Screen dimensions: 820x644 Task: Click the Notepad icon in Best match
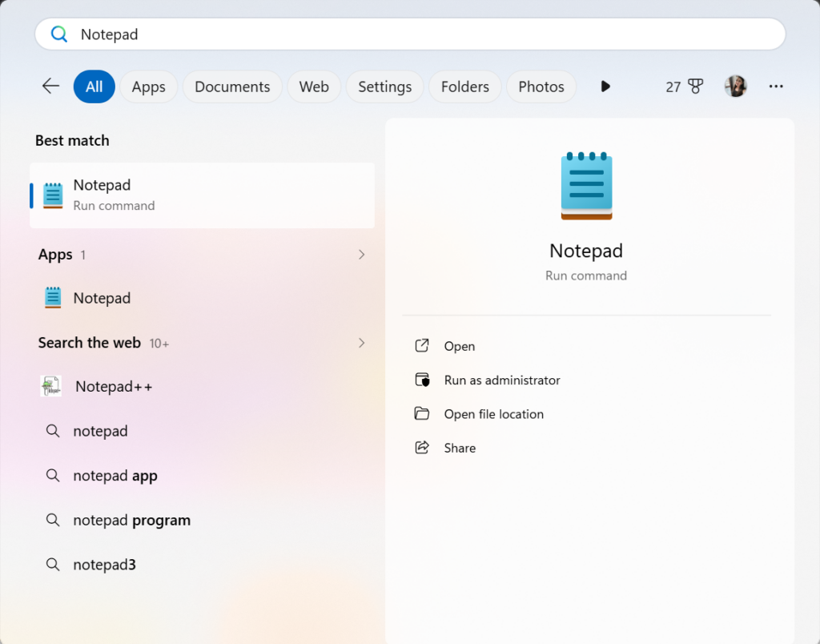[53, 195]
